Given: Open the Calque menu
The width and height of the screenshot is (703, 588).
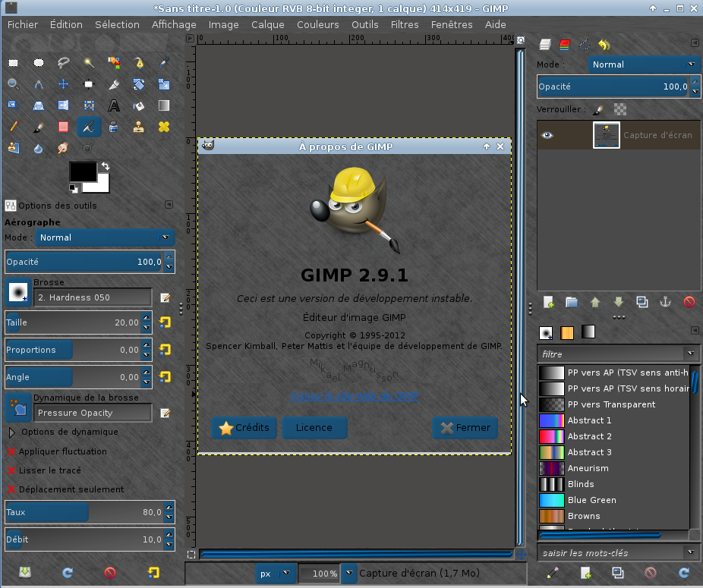Looking at the screenshot, I should pyautogui.click(x=268, y=24).
